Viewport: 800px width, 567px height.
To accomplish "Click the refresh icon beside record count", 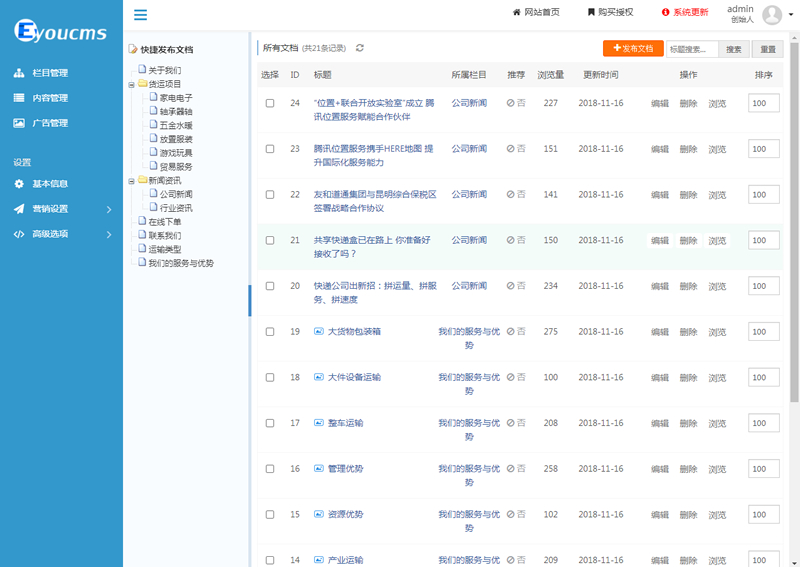I will (360, 48).
